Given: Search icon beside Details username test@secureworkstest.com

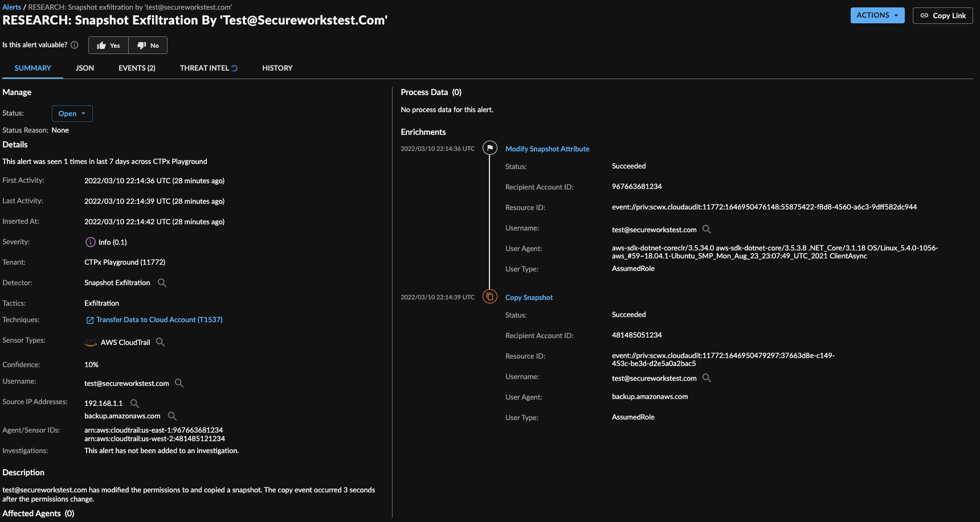Looking at the screenshot, I should pos(179,383).
